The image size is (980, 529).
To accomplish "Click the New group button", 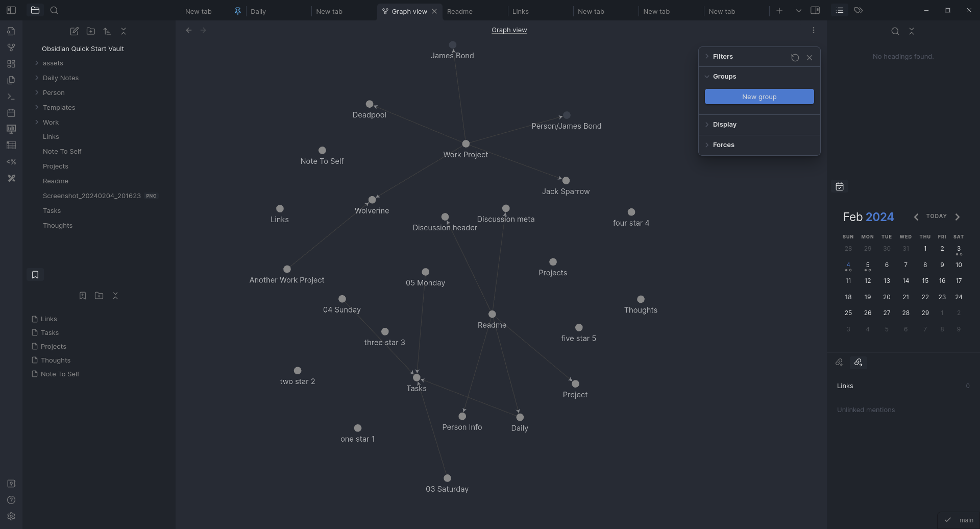I will [x=759, y=97].
